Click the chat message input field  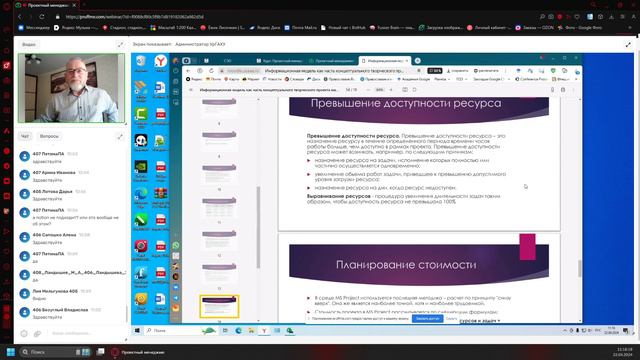(x=84, y=333)
